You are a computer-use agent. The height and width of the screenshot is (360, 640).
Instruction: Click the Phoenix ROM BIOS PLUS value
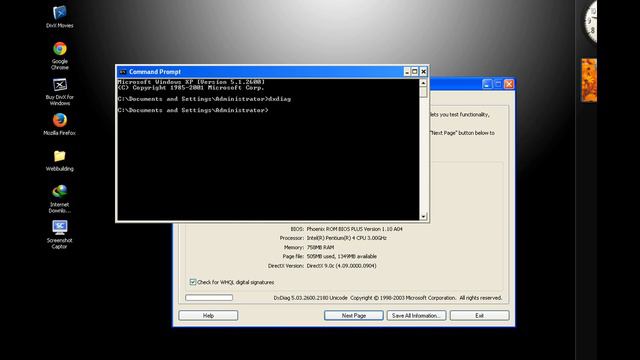tap(354, 229)
